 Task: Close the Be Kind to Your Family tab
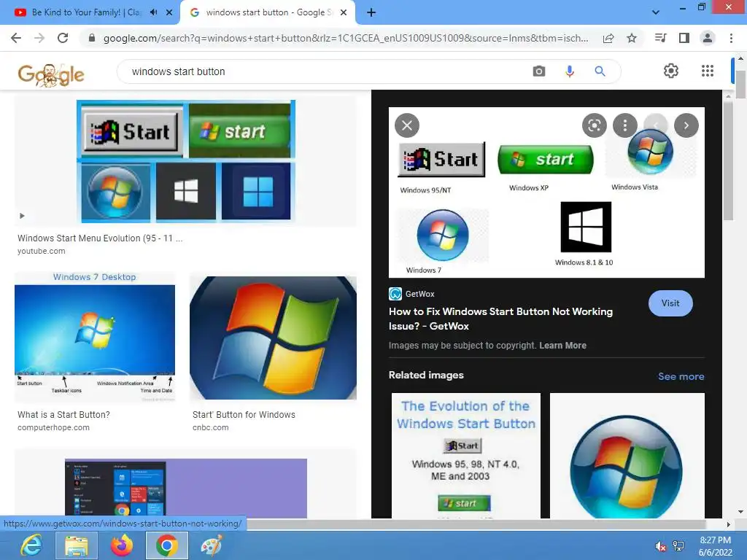169,12
